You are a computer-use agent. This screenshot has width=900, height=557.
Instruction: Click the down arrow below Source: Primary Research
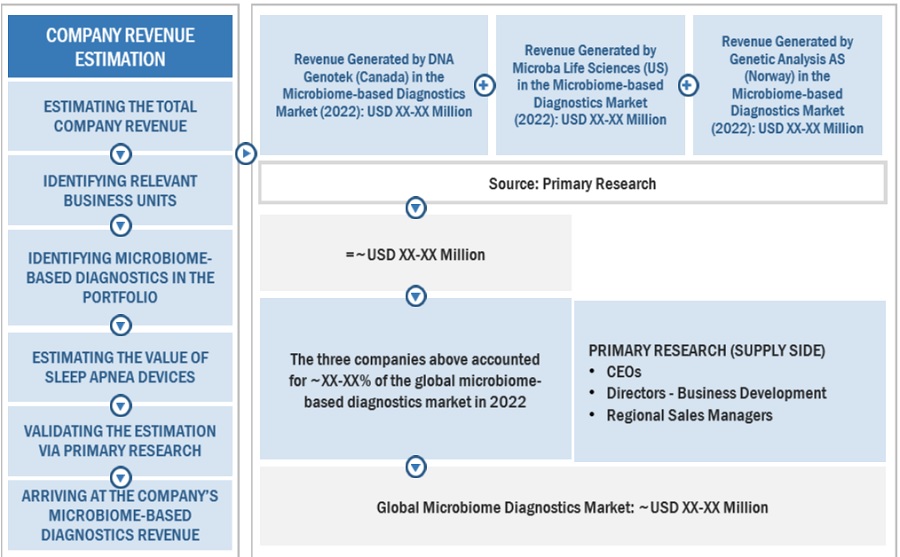pyautogui.click(x=416, y=208)
